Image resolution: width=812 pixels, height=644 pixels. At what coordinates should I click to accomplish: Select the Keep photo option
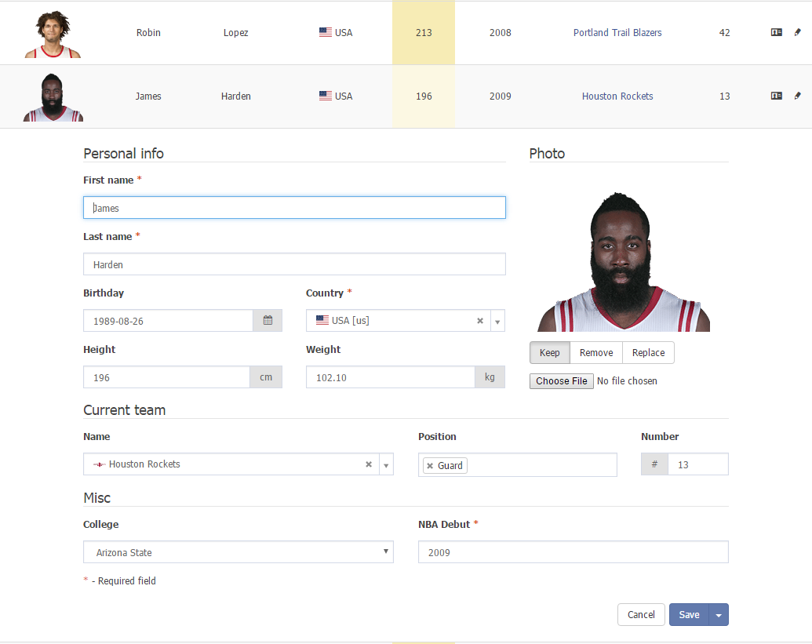(x=549, y=353)
